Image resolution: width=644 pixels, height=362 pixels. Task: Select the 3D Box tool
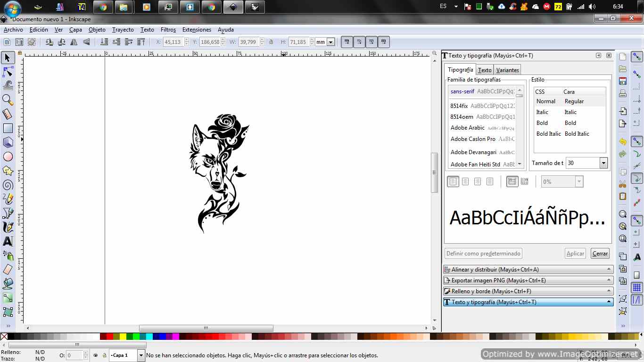[8, 142]
